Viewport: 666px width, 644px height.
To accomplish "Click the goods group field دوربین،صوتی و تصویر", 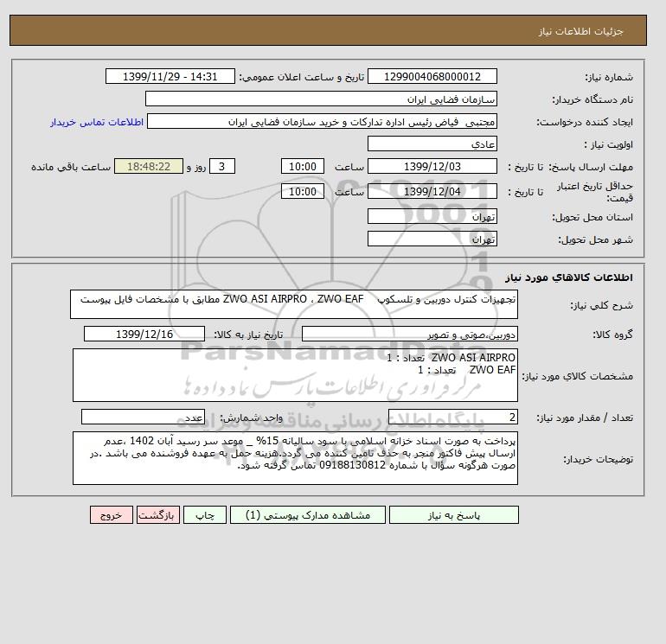I will (409, 334).
